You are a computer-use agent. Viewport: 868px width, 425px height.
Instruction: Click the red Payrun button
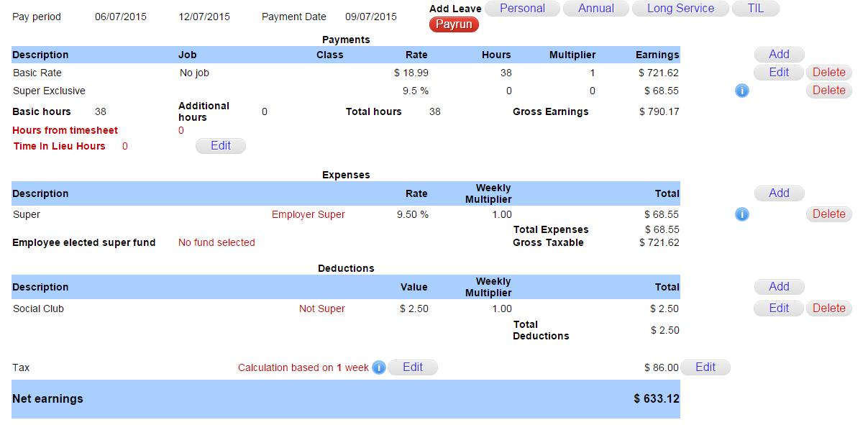click(x=454, y=24)
